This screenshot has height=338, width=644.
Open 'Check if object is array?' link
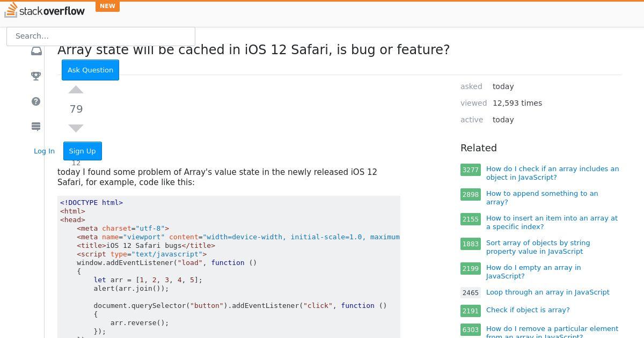[528, 310]
